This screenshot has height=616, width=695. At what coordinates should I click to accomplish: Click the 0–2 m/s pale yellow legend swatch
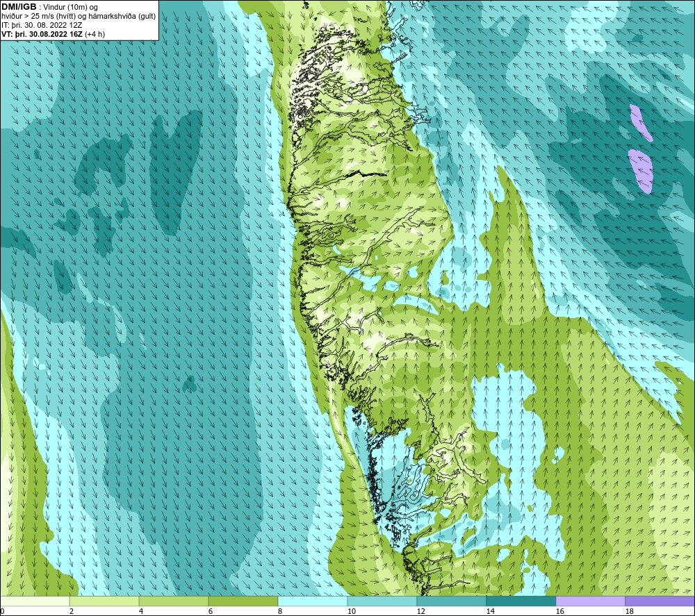(x=35, y=601)
